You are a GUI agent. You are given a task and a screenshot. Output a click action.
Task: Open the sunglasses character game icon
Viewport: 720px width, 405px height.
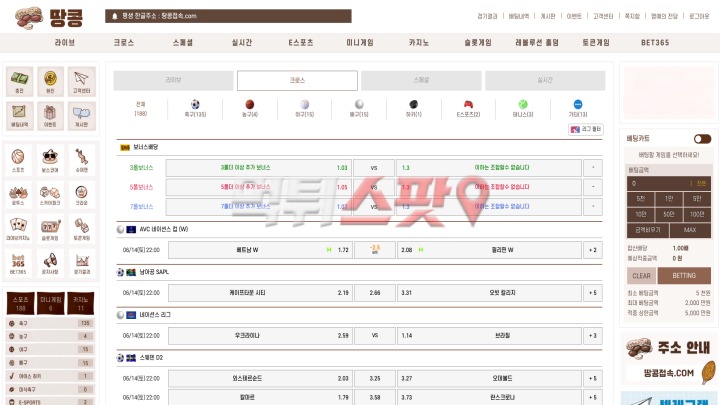tap(50, 160)
